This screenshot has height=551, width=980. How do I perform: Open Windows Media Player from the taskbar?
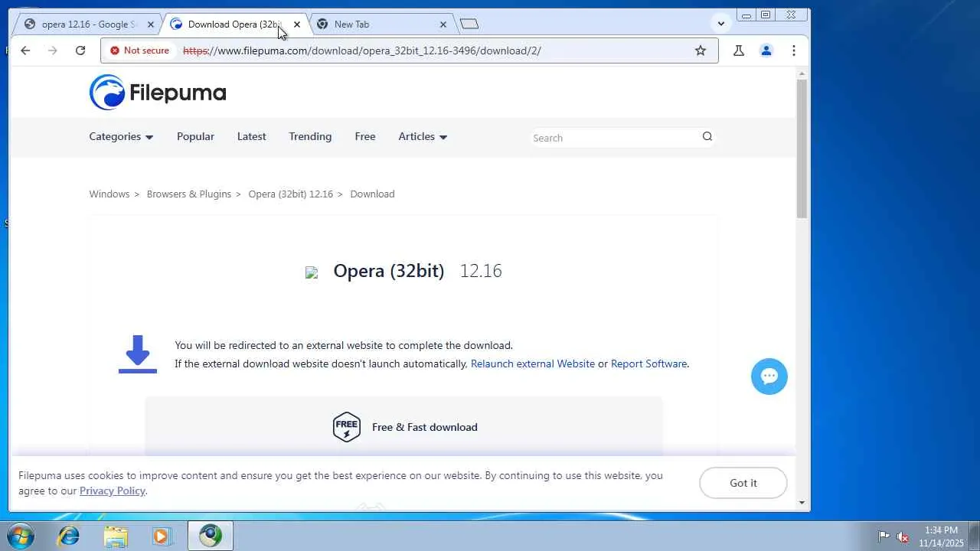tap(162, 536)
